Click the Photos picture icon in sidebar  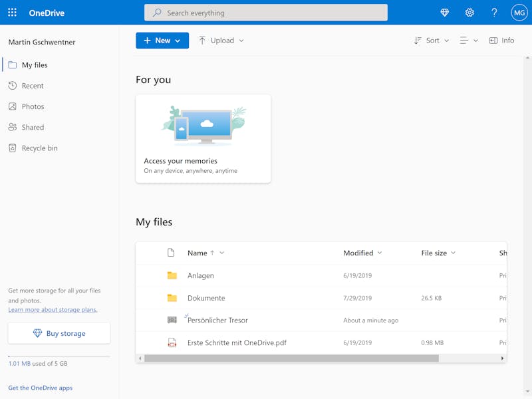tap(13, 106)
